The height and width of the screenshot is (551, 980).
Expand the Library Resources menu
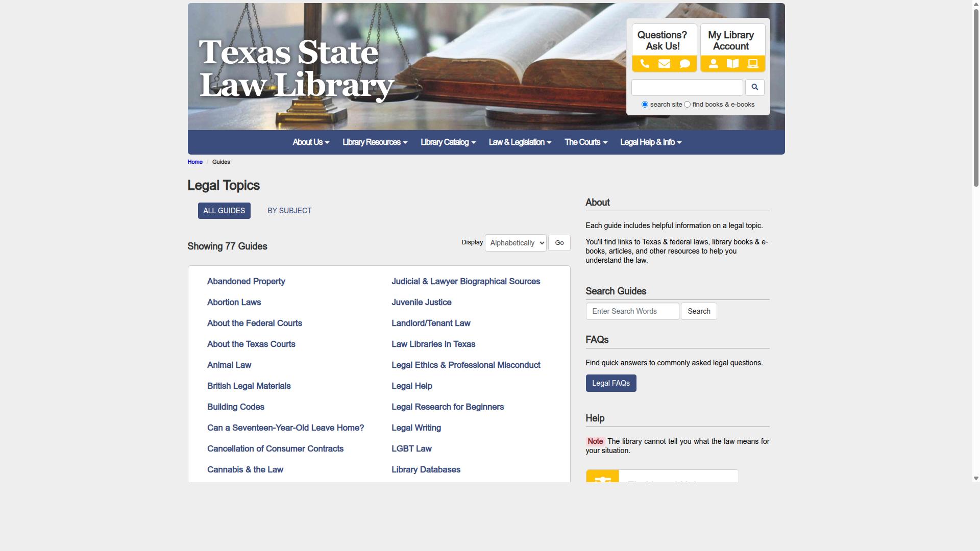375,142
